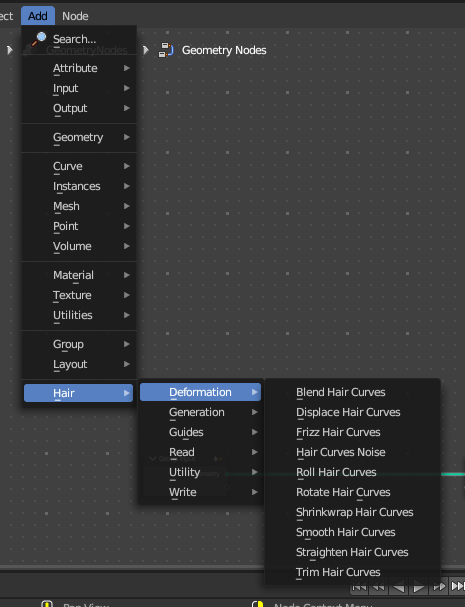Select the highlighted Hair menu entry
465x607 pixels.
tap(79, 393)
